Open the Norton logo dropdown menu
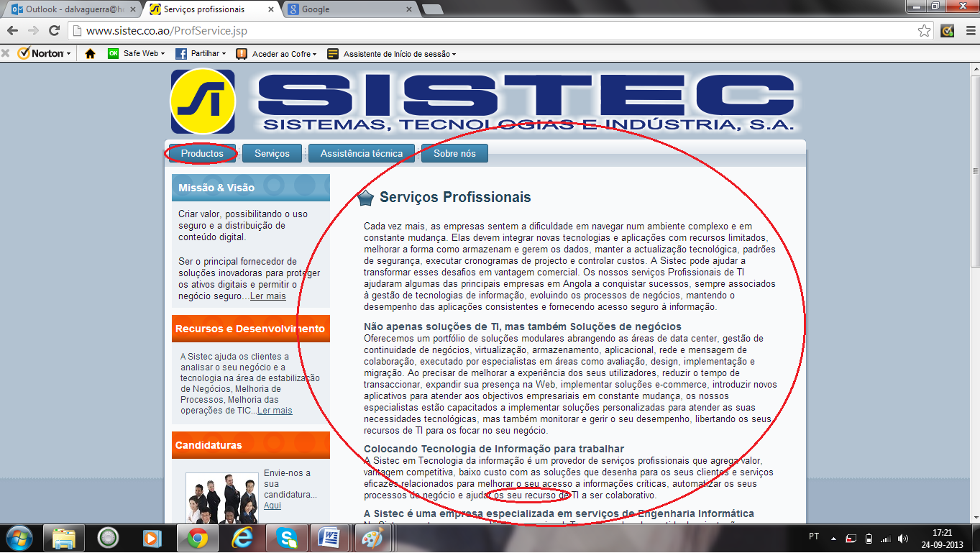Image resolution: width=980 pixels, height=553 pixels. coord(45,53)
